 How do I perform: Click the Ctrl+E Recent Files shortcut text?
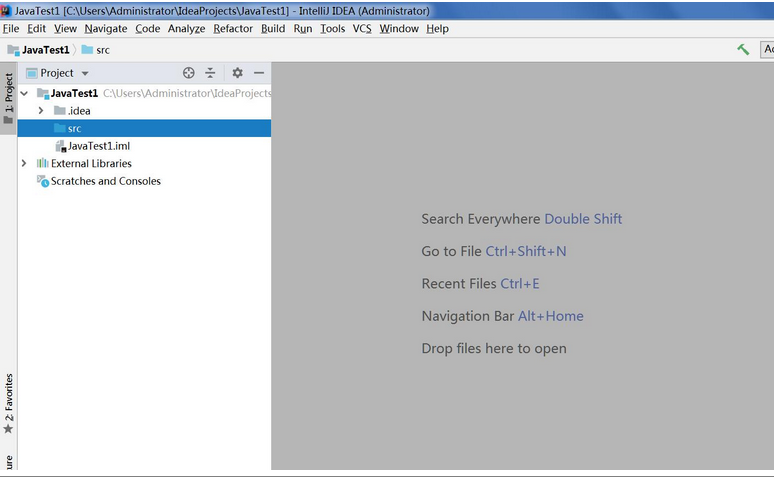[x=520, y=284]
